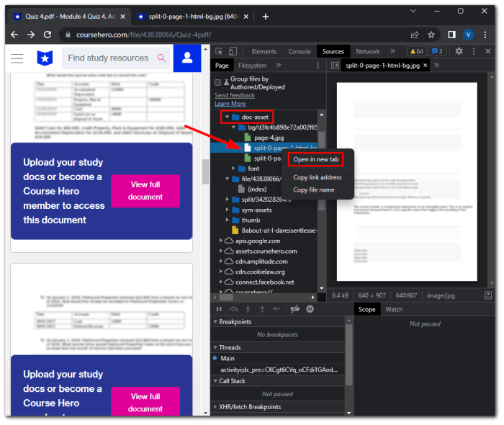504x425 pixels.
Task: Expand XHR/fetch Breakpoints section
Action: click(215, 407)
